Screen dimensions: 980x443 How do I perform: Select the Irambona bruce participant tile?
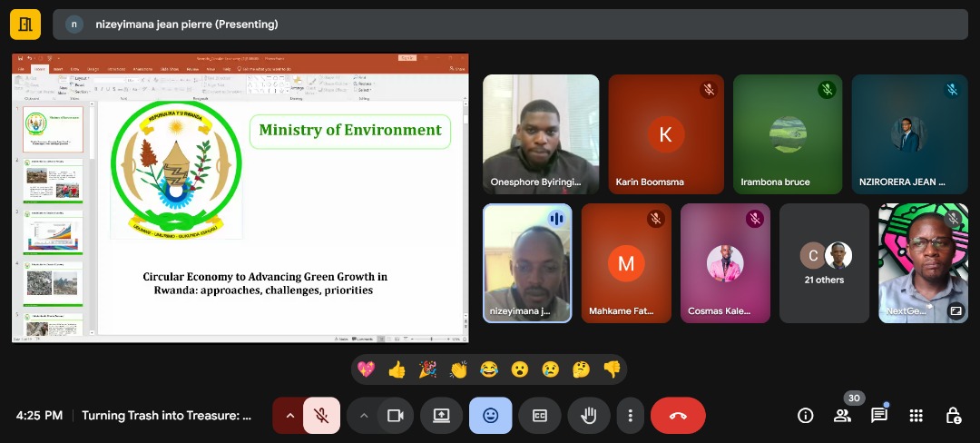point(788,134)
